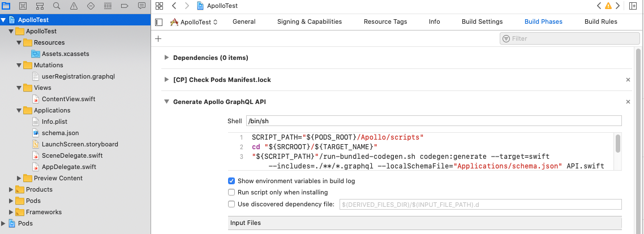
Task: Collapse the Views folder
Action: [x=19, y=88]
